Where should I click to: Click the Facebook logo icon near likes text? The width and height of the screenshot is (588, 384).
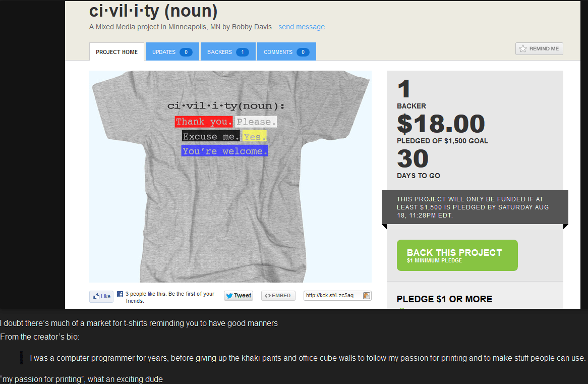coord(120,294)
